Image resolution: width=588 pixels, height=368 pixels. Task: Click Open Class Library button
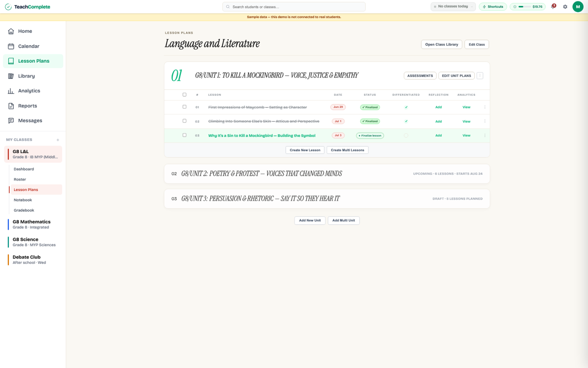[x=441, y=44]
